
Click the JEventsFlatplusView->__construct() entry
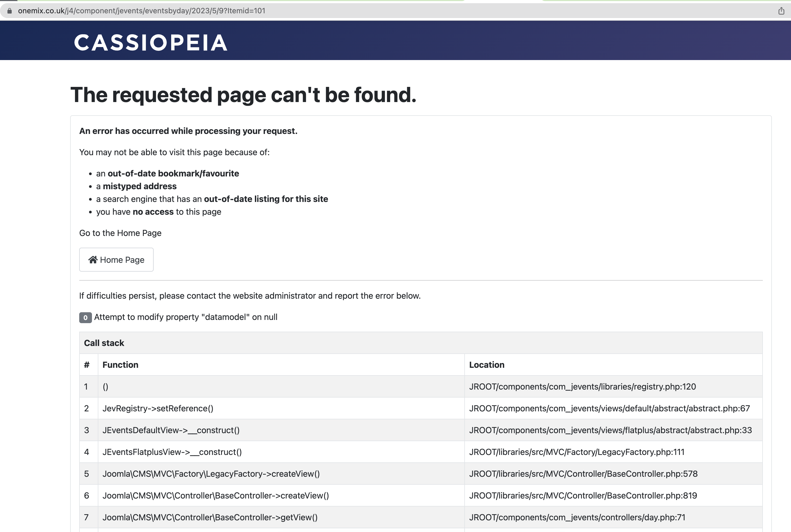[x=172, y=452]
